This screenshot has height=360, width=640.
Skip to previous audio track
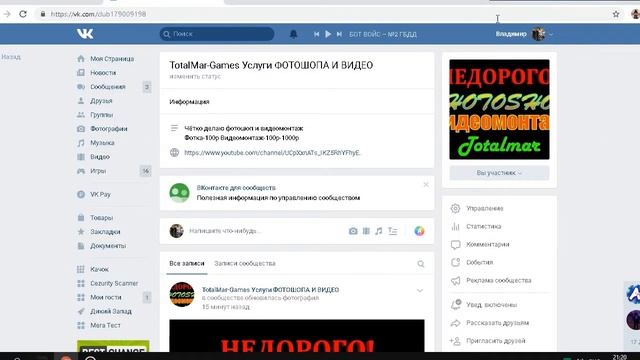coord(316,34)
